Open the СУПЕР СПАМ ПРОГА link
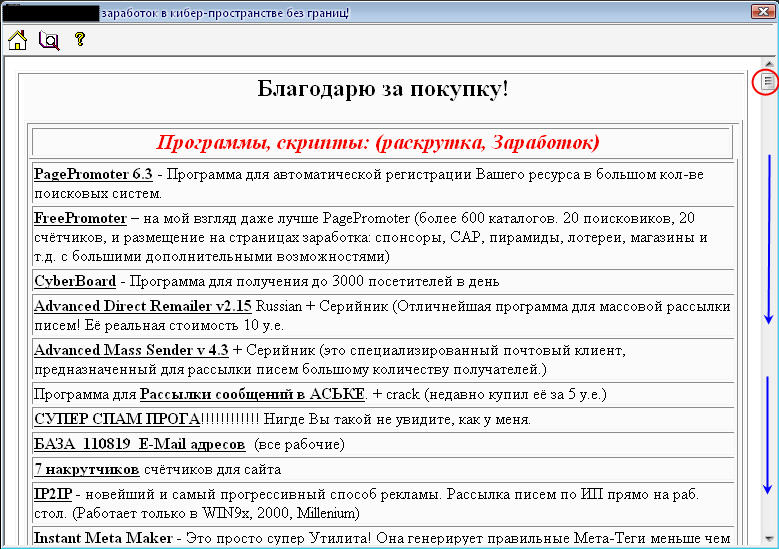Viewport: 779px width, 549px height. point(117,419)
